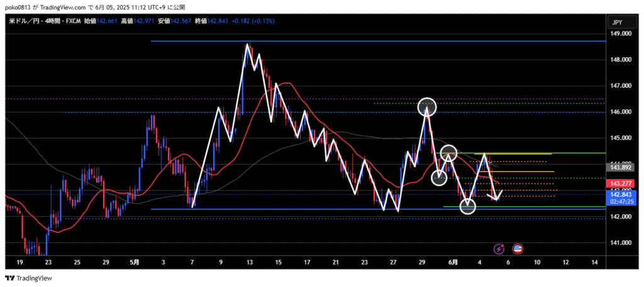This screenshot has width=644, height=287.
Task: Select the gray 143.892 price label
Action: pos(621,167)
